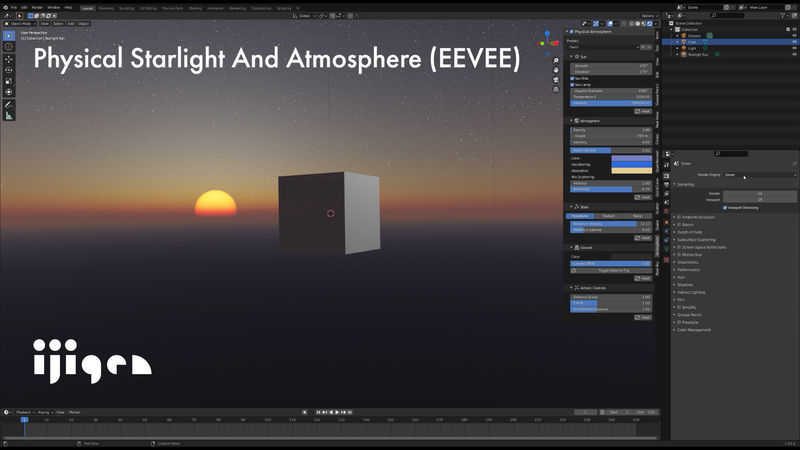The width and height of the screenshot is (800, 450).
Task: Play the animation forward
Action: click(x=337, y=412)
